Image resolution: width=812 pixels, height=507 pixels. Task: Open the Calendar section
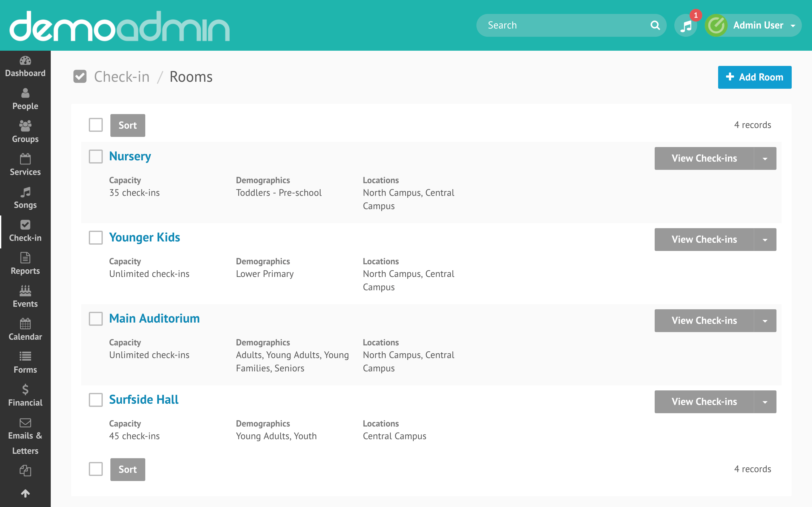[x=25, y=329]
